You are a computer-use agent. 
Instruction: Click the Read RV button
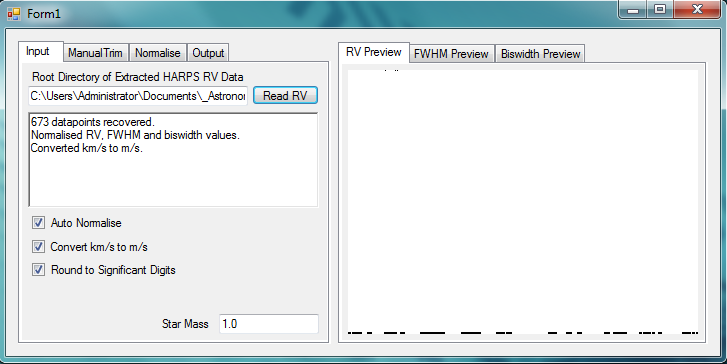pyautogui.click(x=285, y=96)
